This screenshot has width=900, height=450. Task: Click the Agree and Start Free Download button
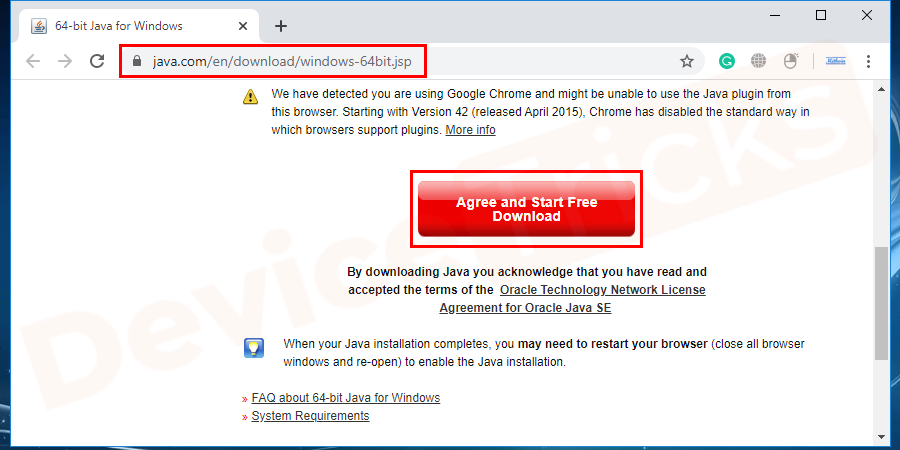click(526, 209)
